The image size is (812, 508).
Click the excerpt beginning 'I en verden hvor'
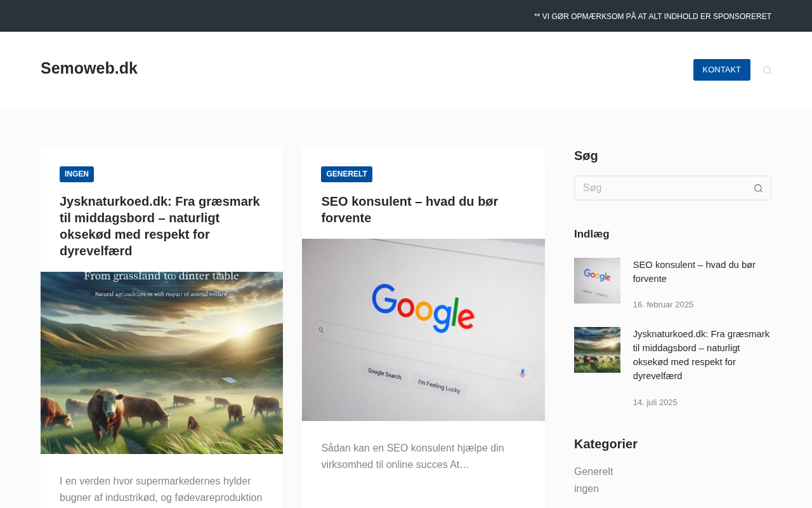click(161, 489)
